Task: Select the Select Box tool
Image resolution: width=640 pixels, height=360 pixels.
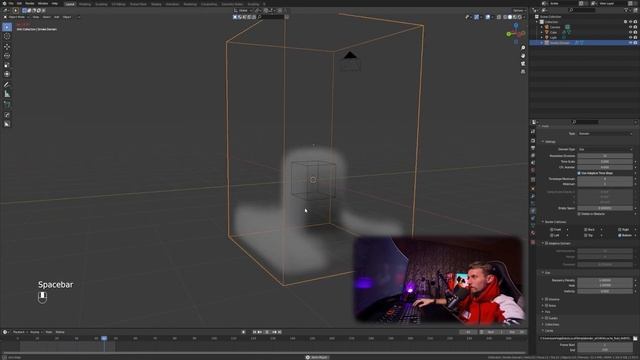Action: [x=7, y=27]
